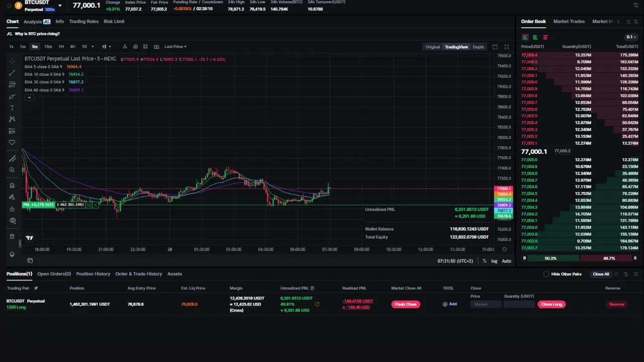This screenshot has width=644, height=362.
Task: Toggle stay in drawing mode
Action: click(x=12, y=197)
